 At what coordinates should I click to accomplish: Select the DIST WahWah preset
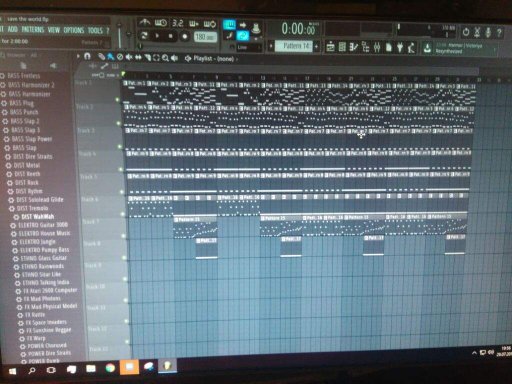click(38, 217)
